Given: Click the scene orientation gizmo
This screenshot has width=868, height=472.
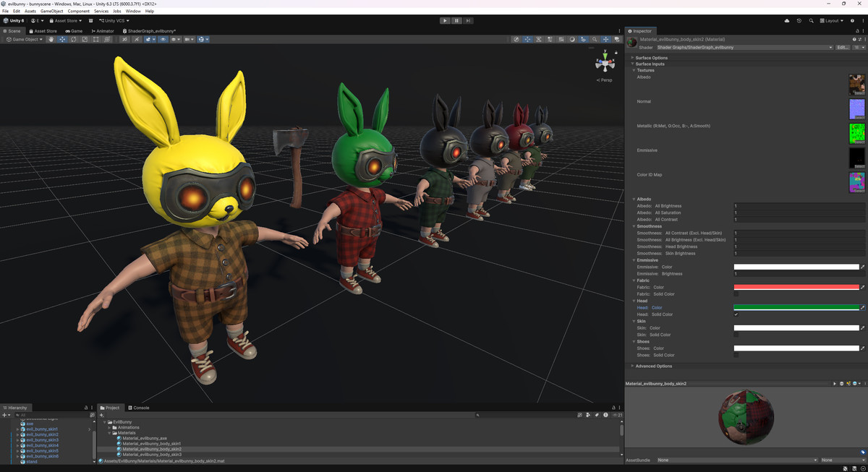Looking at the screenshot, I should [605, 64].
